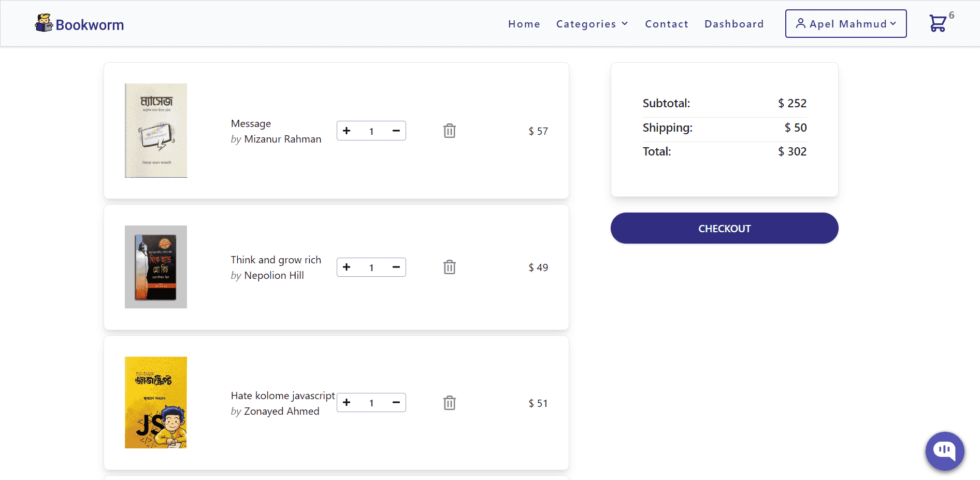Decrease Hate kolome javascript quantity
The width and height of the screenshot is (980, 480).
(396, 402)
